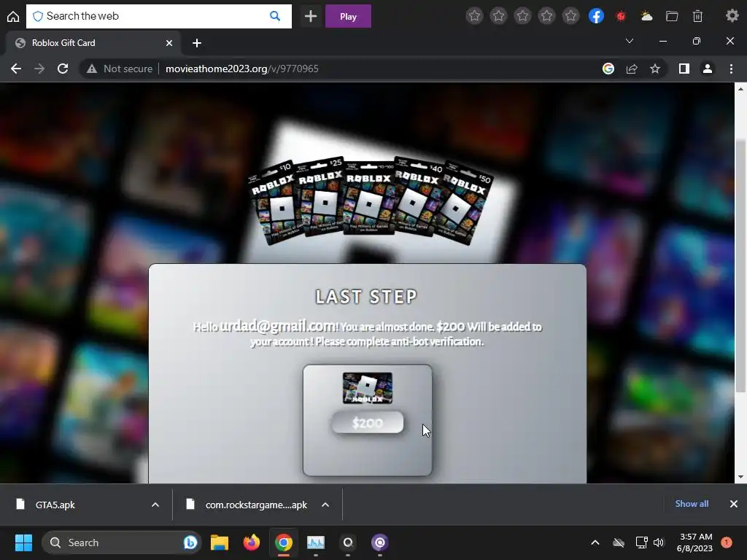Toggle the browser side panel
Image resolution: width=747 pixels, height=560 pixels.
(x=684, y=69)
